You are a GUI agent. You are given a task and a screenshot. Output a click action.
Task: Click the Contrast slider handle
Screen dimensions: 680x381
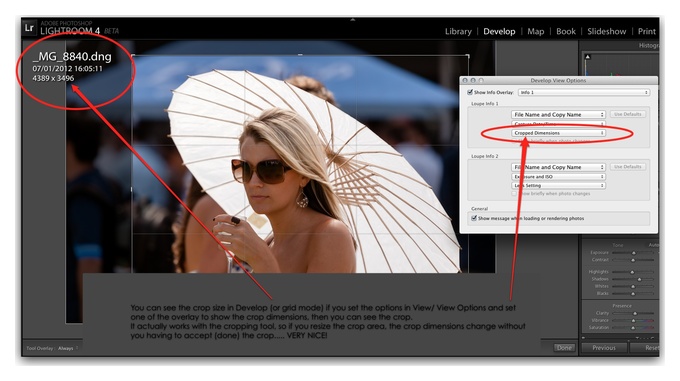[x=633, y=260]
